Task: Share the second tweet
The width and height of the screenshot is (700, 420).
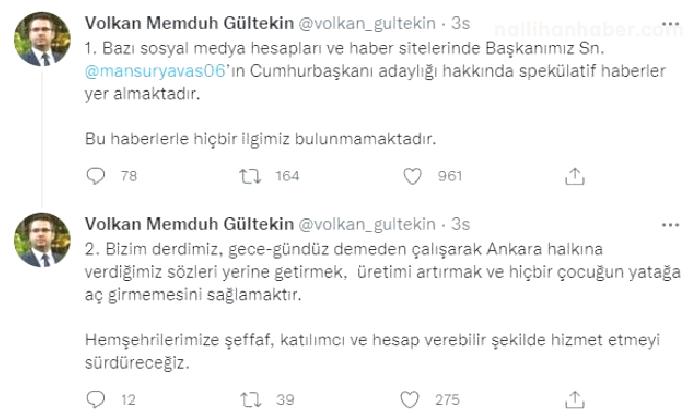Action: pos(575,399)
